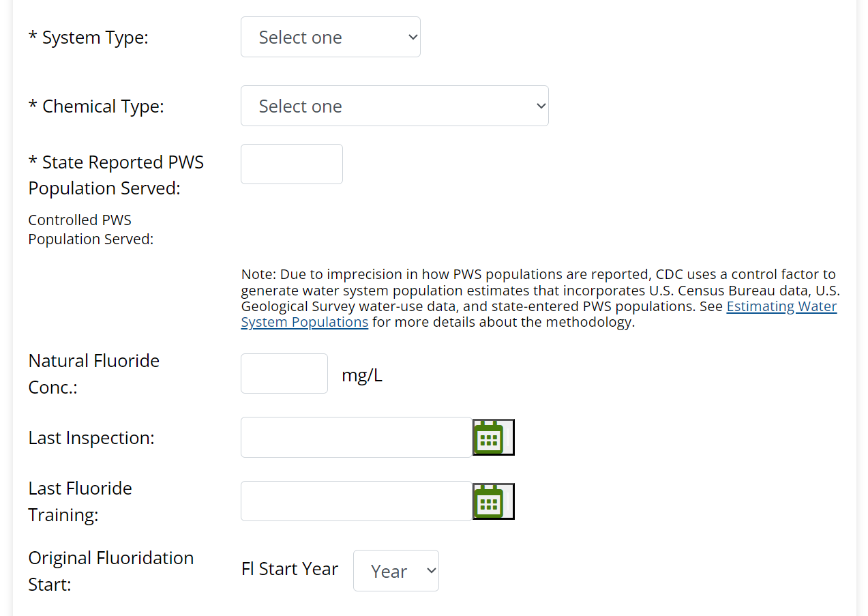
Task: Click the mg/L unit text
Action: pyautogui.click(x=361, y=375)
